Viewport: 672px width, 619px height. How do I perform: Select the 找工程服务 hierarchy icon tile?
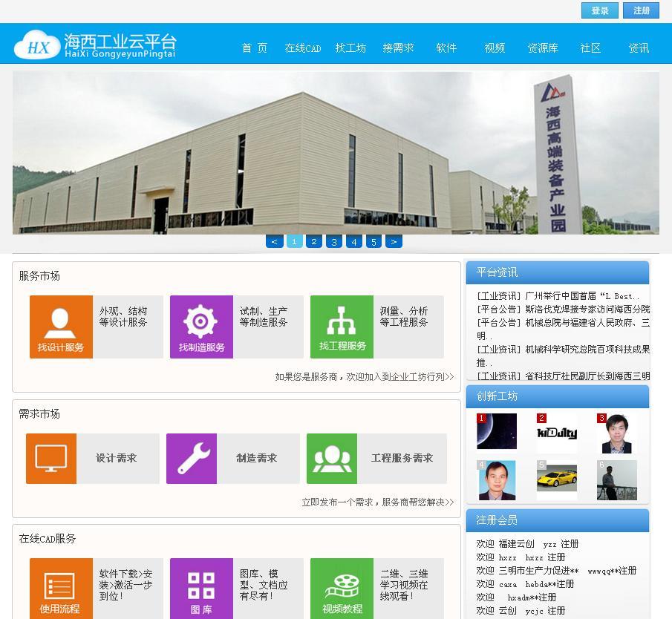[342, 327]
